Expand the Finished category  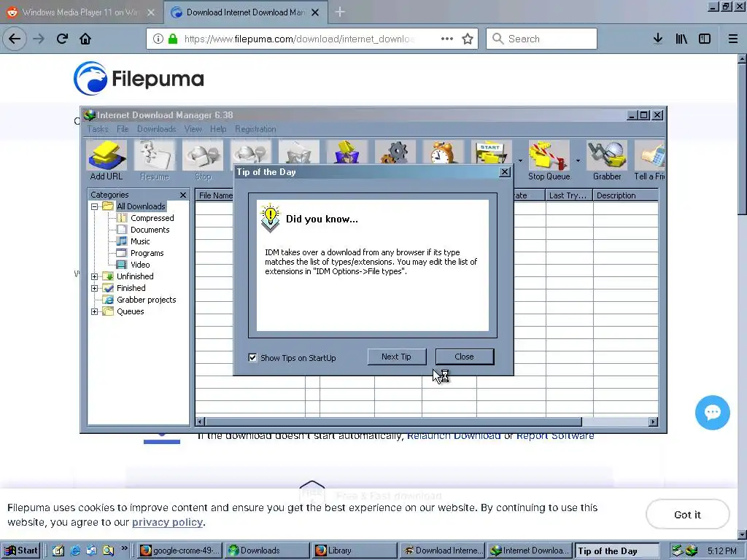(94, 288)
